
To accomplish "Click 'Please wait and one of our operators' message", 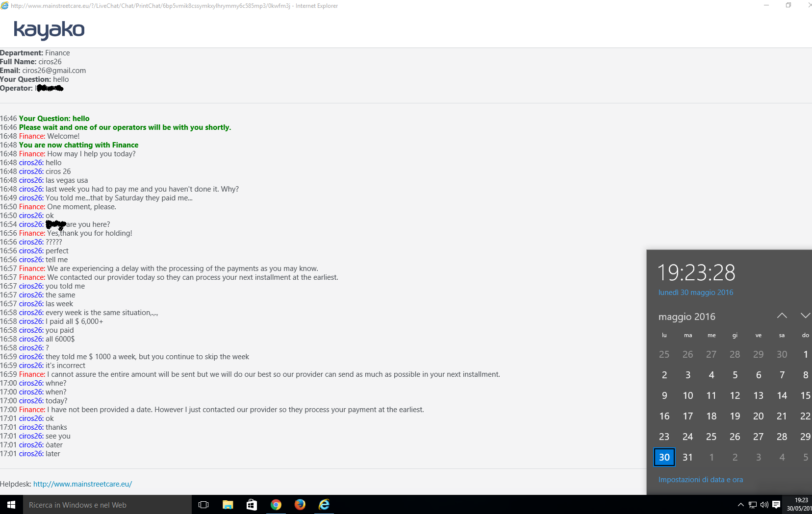I will [125, 127].
